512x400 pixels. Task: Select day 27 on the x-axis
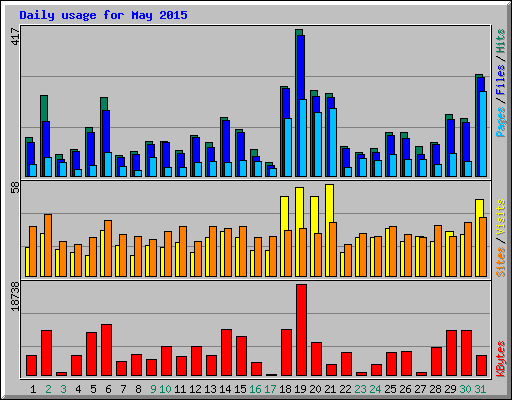[x=420, y=389]
